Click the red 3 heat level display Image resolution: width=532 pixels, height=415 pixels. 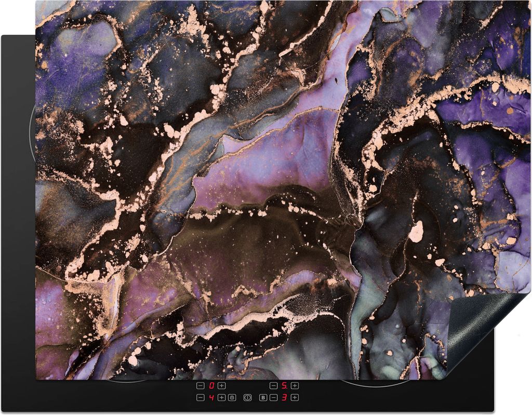click(284, 397)
